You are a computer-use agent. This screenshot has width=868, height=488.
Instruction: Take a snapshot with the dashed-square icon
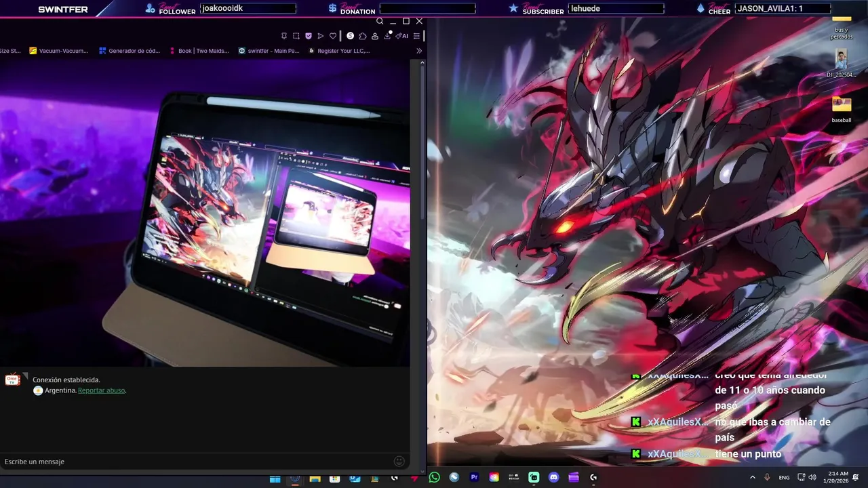[296, 36]
